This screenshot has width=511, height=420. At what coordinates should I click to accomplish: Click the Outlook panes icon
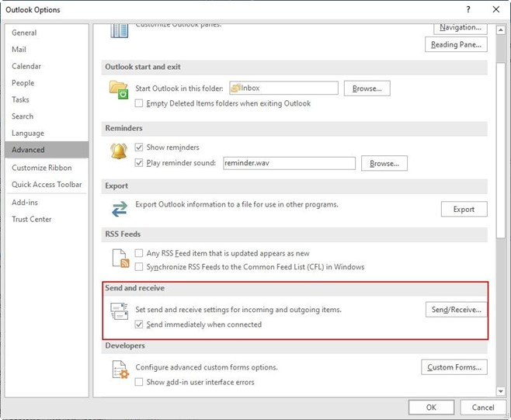point(120,31)
